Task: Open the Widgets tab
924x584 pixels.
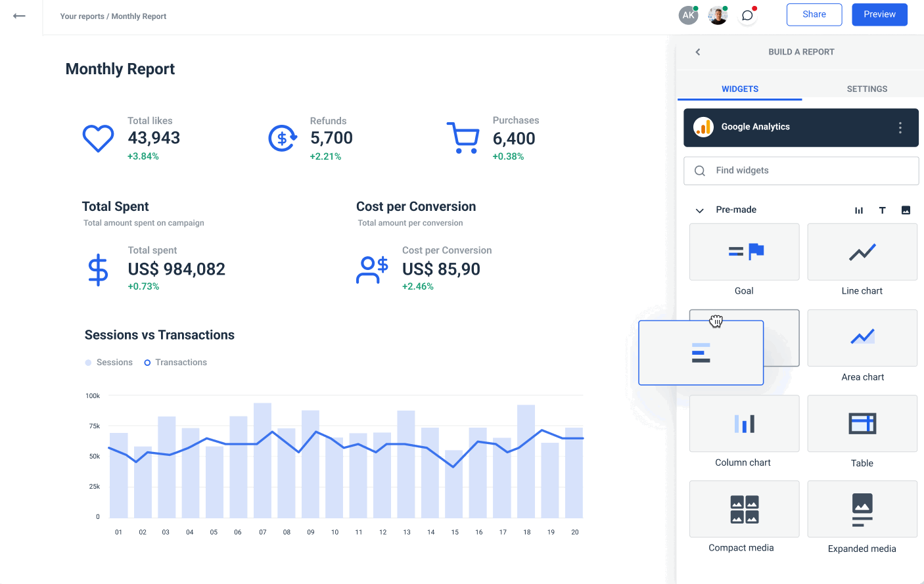Action: (739, 89)
